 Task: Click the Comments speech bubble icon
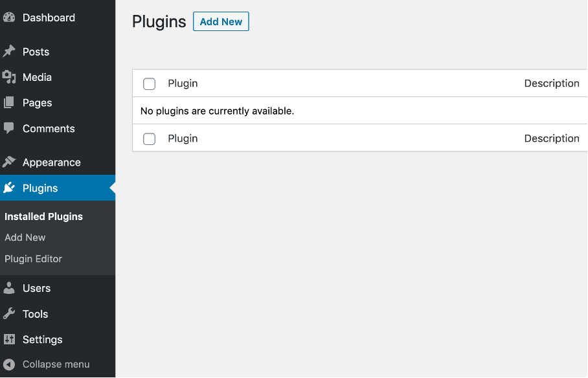pyautogui.click(x=9, y=128)
